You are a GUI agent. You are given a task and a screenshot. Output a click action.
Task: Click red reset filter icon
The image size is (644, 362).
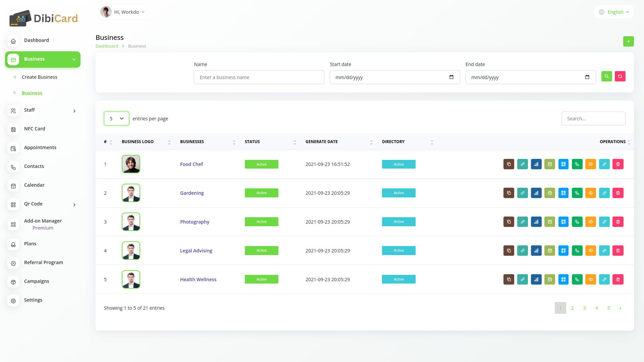click(x=620, y=76)
